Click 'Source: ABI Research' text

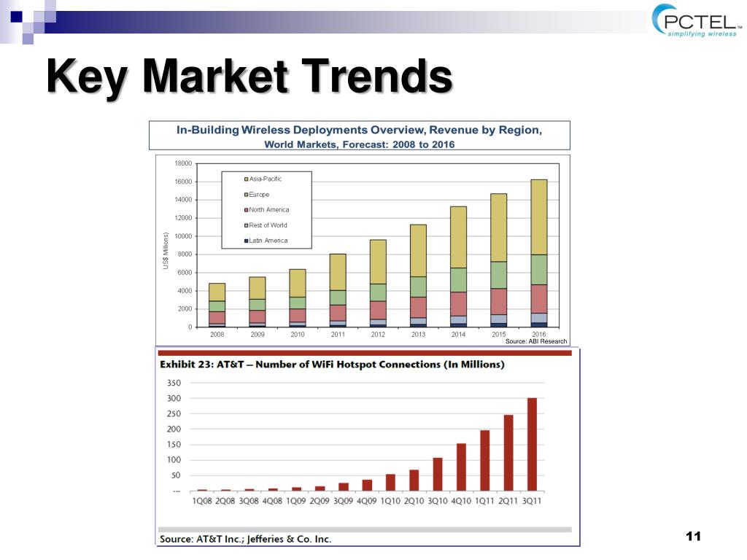pyautogui.click(x=536, y=341)
